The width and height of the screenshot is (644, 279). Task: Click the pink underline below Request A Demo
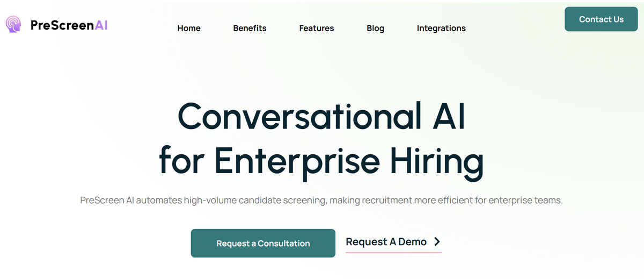(x=393, y=252)
